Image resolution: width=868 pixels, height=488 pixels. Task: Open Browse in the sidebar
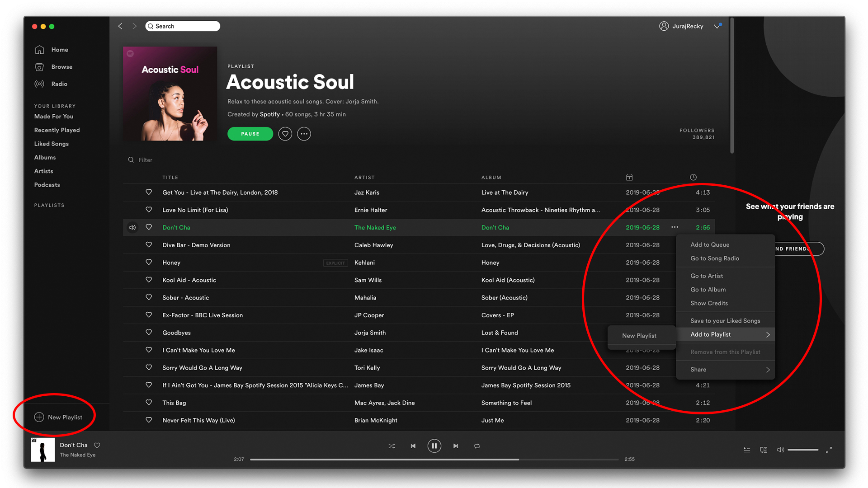coord(53,67)
